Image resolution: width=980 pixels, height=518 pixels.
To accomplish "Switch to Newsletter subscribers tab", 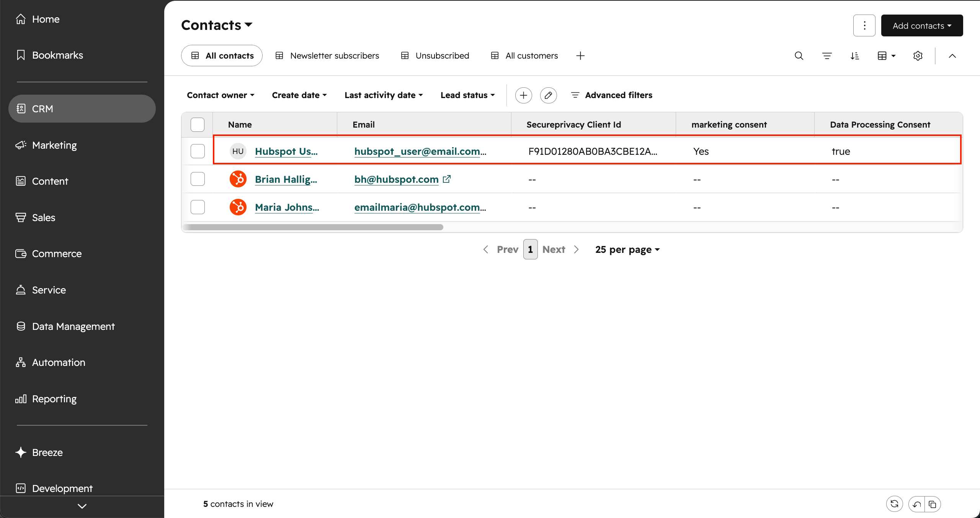I will [327, 56].
